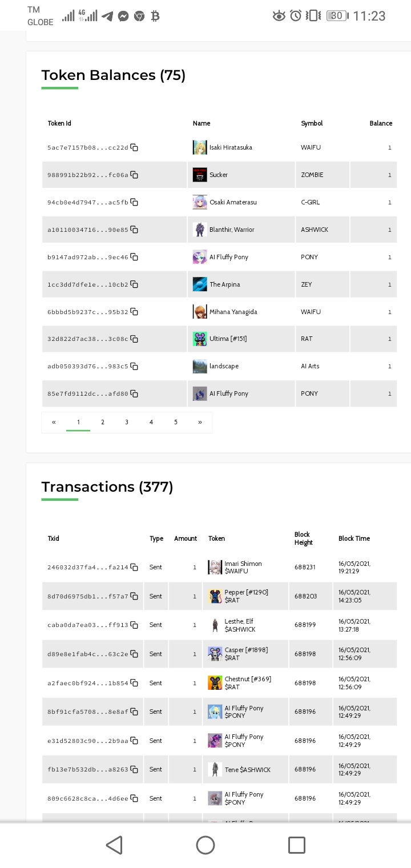Copy token ID 32d822d7ac38...3c08c

(134, 339)
